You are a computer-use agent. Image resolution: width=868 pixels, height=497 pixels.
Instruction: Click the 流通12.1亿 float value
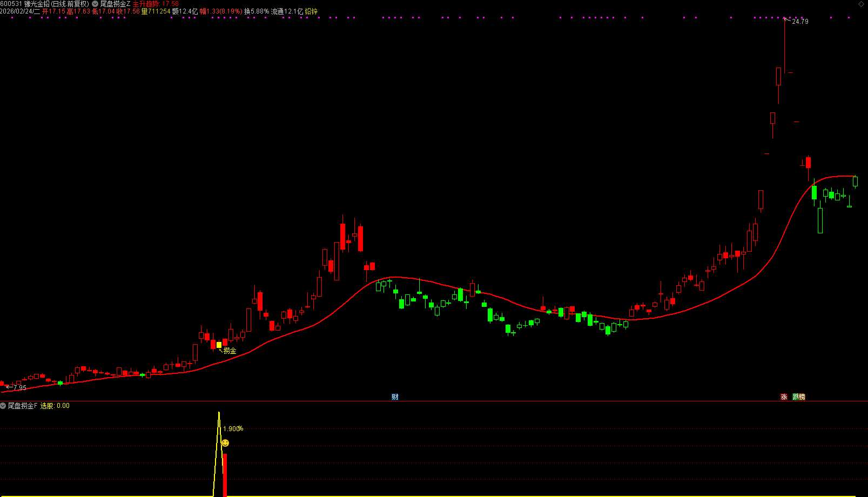[x=287, y=11]
